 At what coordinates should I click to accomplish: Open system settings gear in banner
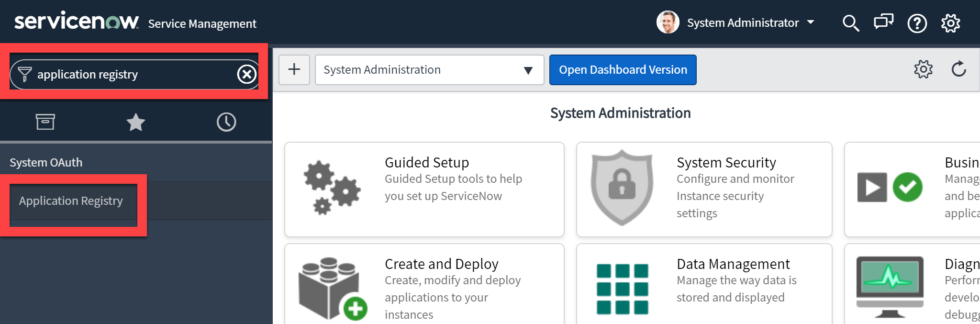click(950, 23)
